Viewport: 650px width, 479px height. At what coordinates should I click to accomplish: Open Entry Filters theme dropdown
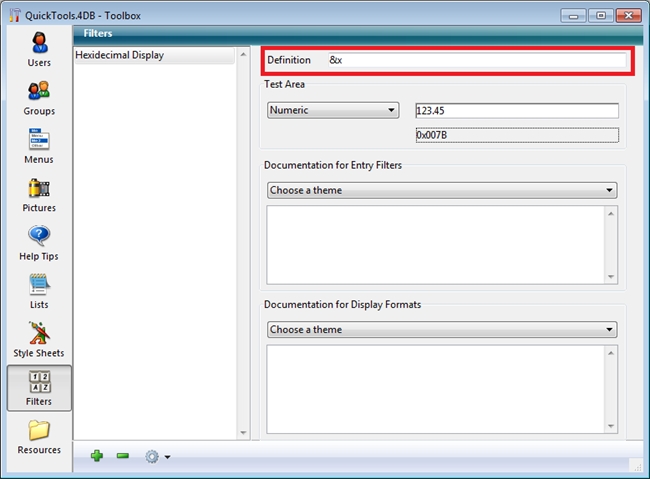tap(441, 190)
